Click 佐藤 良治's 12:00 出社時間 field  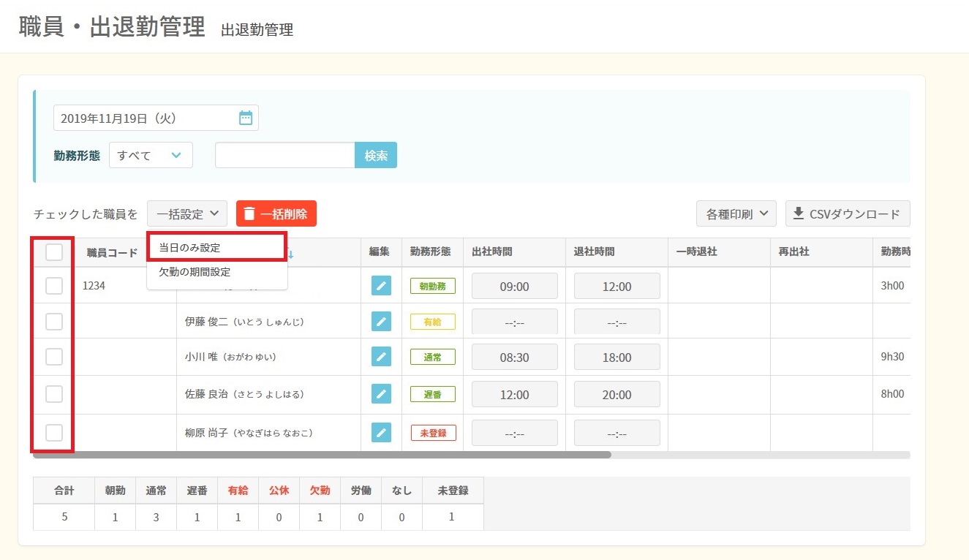(x=515, y=395)
